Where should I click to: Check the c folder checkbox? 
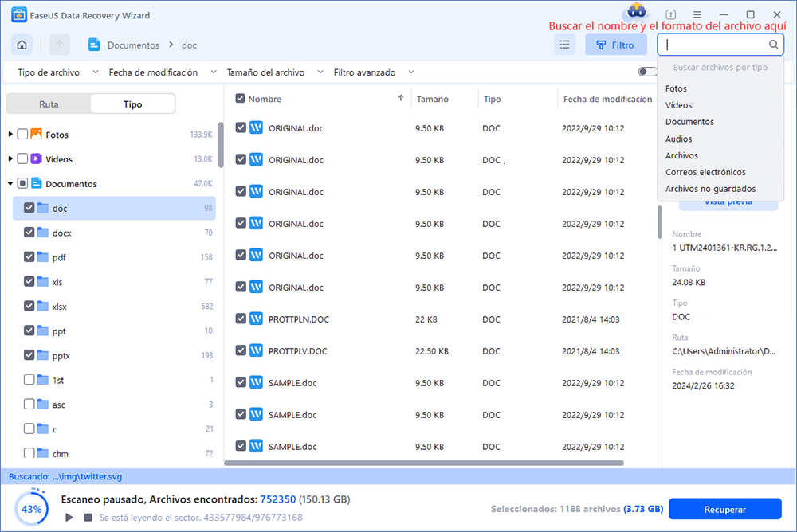tap(29, 428)
